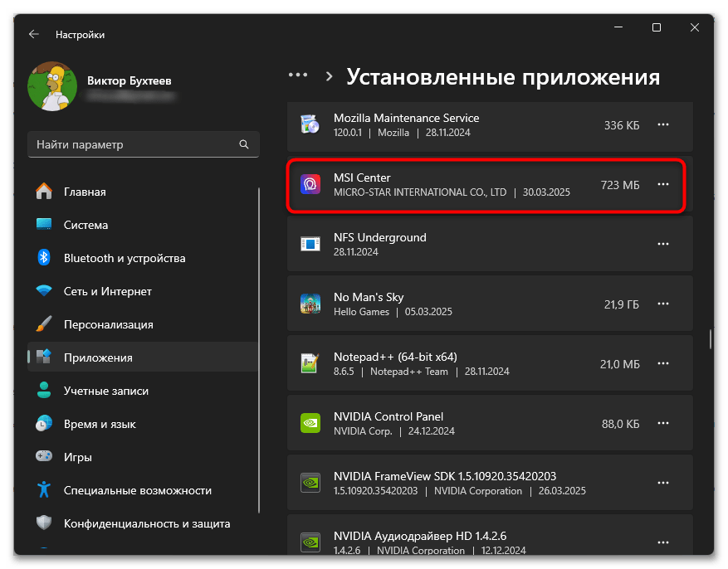
Task: Open more options for MSI Center
Action: click(663, 185)
